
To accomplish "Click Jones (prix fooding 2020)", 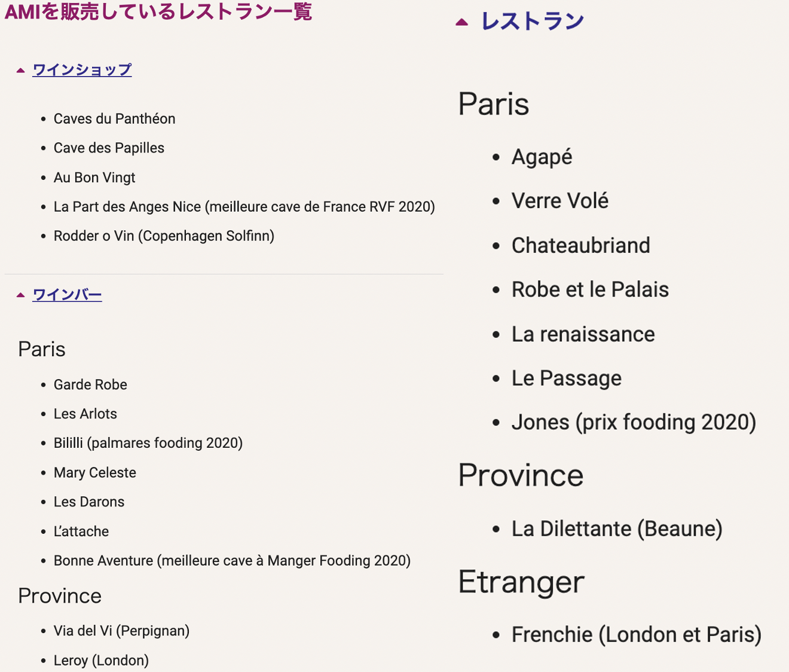I will 634,423.
